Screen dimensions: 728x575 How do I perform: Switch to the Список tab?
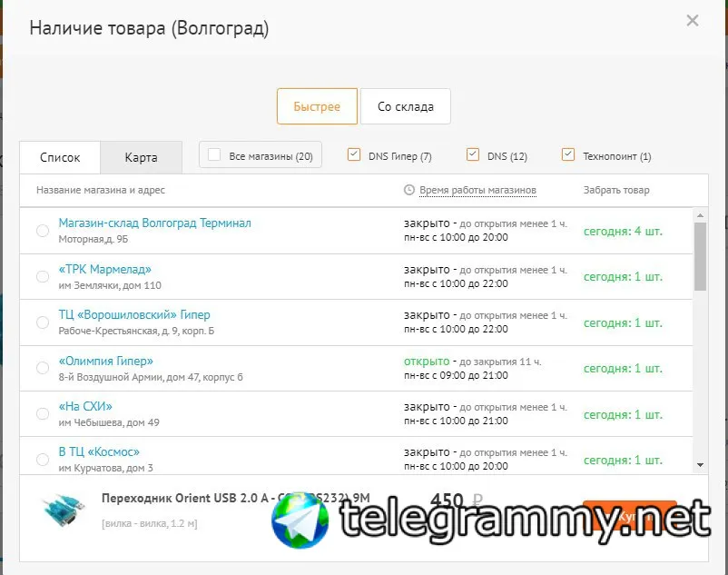click(60, 157)
